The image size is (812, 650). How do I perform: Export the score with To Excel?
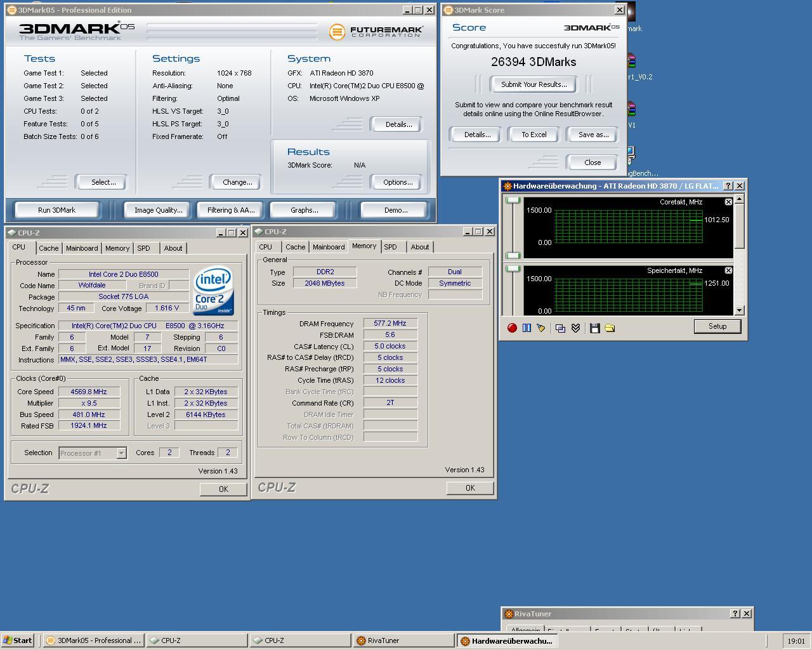[534, 135]
